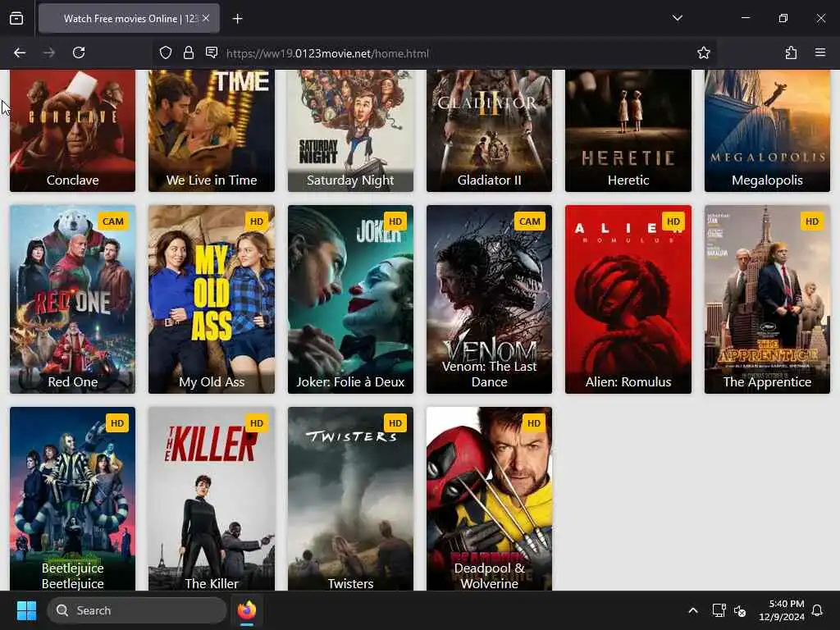
Task: Click the taskbar Search box
Action: pos(137,610)
